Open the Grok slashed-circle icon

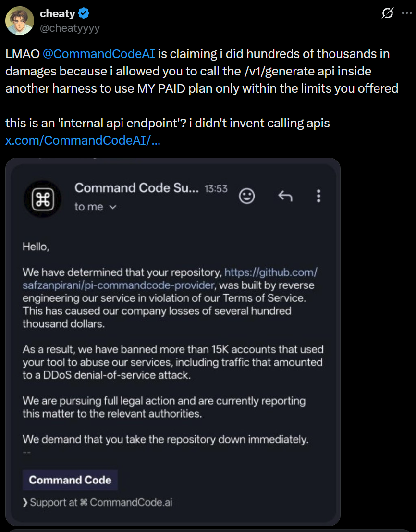tap(387, 13)
